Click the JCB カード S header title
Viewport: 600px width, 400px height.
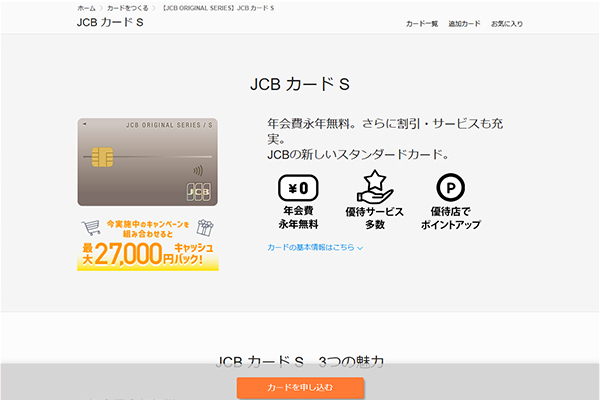coord(110,23)
